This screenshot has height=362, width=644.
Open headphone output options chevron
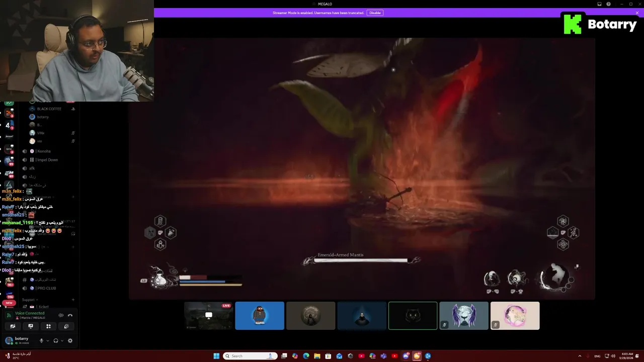[x=62, y=340]
